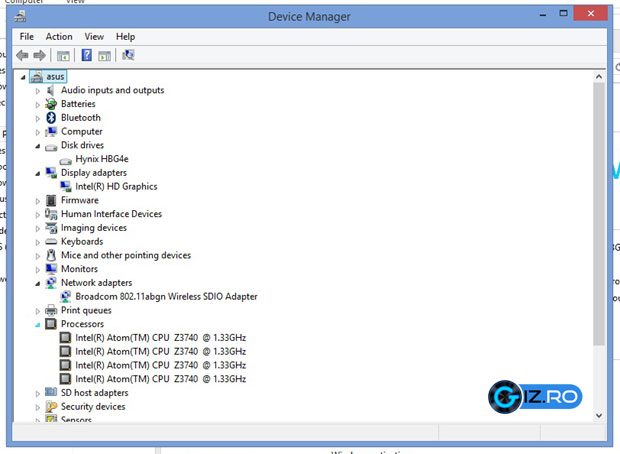Viewport: 620px width, 454px height.
Task: Select the fourth Intel Atom Z3740 processor entry
Action: pyautogui.click(x=161, y=379)
